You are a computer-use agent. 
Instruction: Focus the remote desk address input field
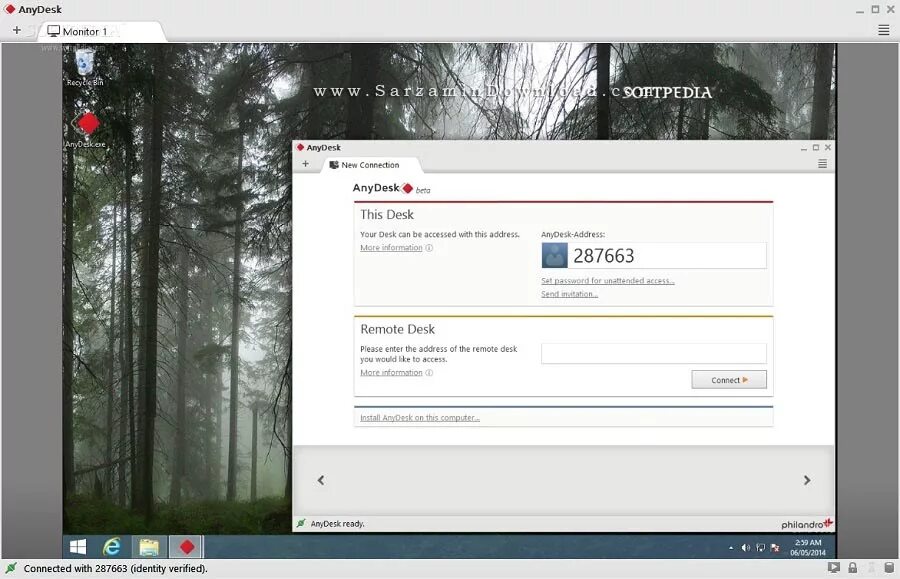[653, 353]
